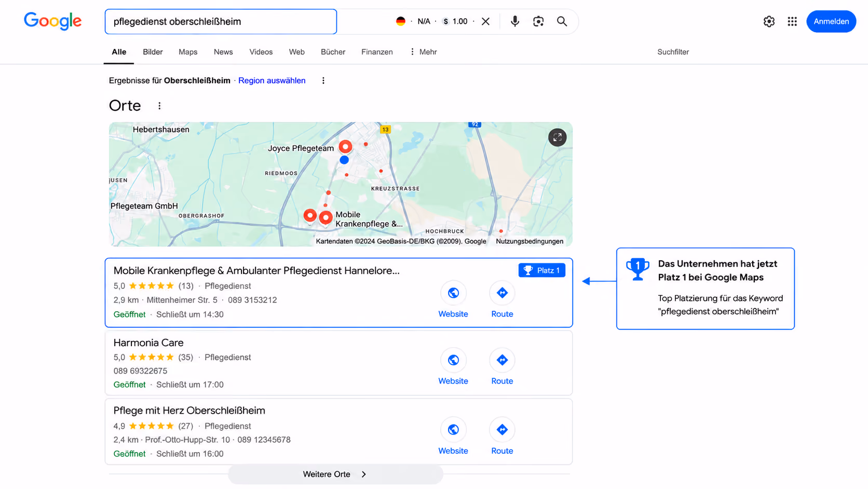Show more places via Weitere Orte
868x489 pixels.
[335, 474]
